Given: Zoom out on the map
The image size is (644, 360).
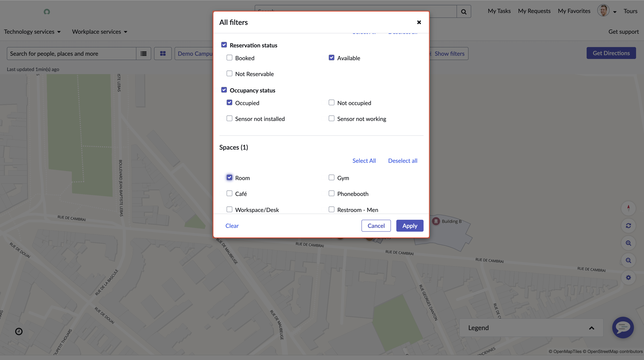Looking at the screenshot, I should coord(628,260).
